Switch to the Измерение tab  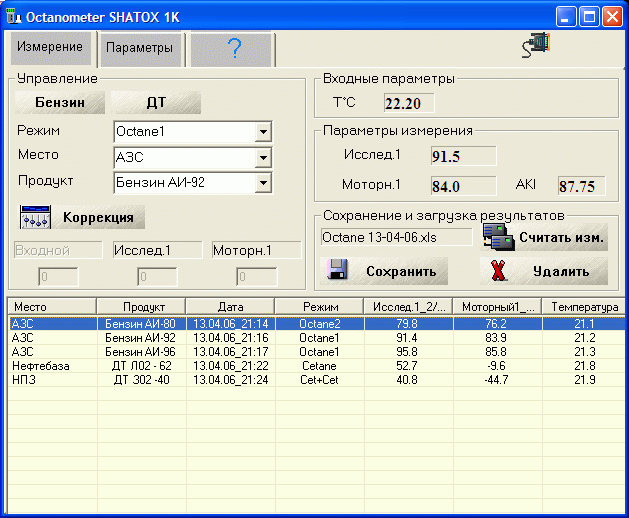tap(50, 48)
